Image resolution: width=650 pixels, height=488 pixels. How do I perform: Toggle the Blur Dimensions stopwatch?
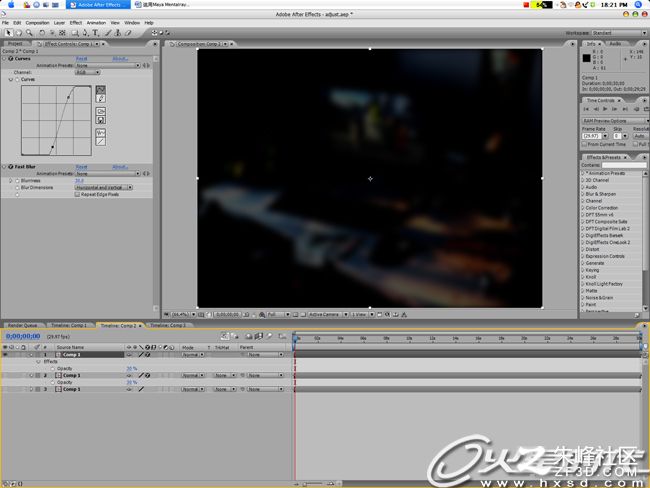pyautogui.click(x=17, y=188)
